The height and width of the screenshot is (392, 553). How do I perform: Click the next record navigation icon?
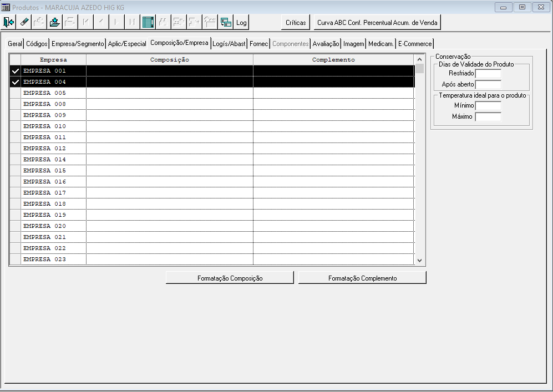[x=116, y=22]
